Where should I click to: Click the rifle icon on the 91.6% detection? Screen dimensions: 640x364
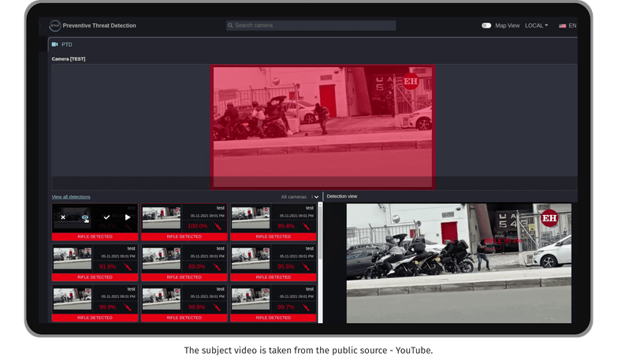click(128, 267)
